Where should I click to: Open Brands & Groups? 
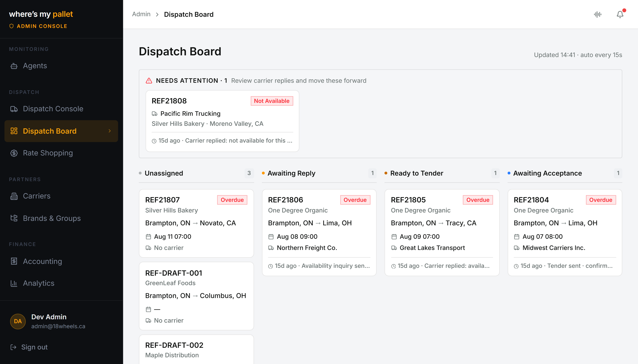click(61, 218)
